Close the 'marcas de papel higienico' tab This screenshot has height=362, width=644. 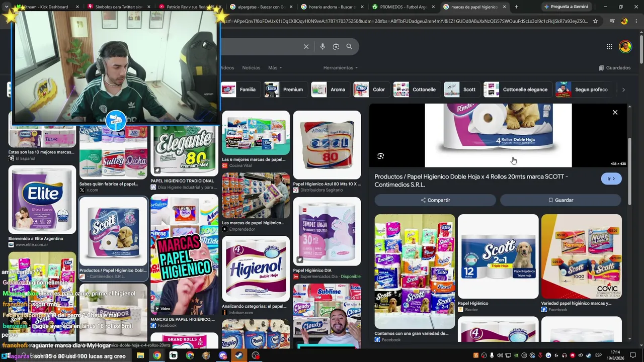[504, 7]
